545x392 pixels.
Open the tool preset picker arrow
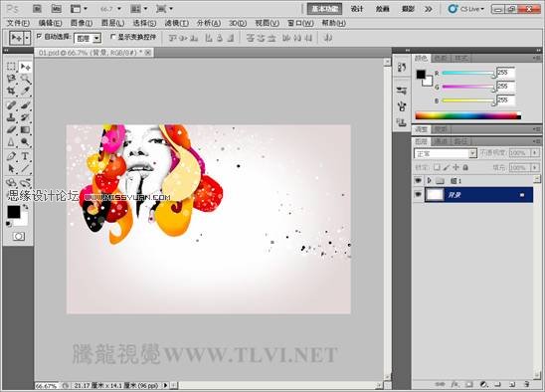pos(27,38)
